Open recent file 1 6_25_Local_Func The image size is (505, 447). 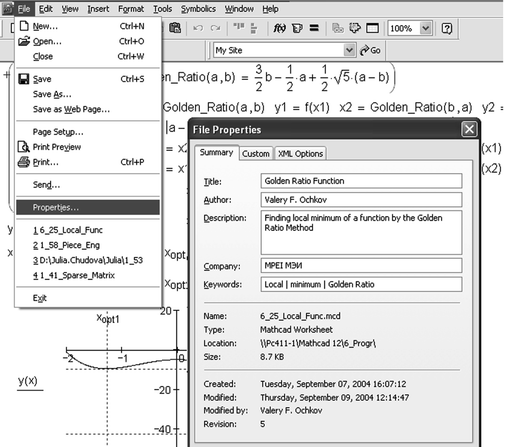(88, 230)
